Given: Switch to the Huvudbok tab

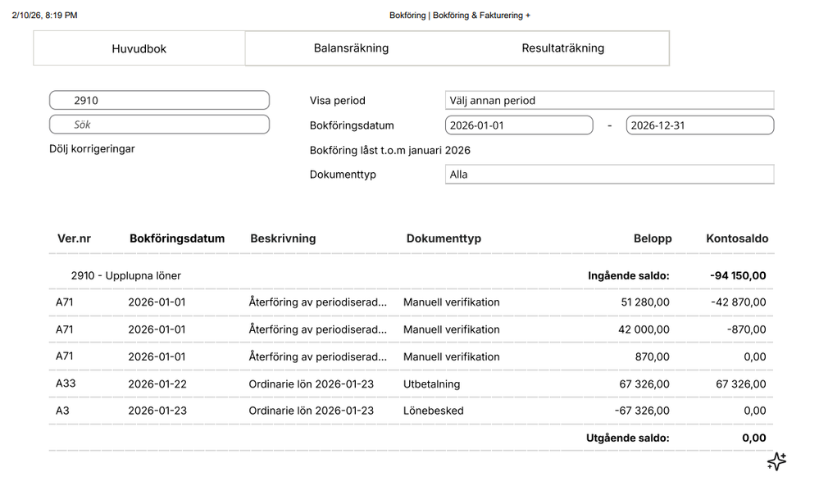Looking at the screenshot, I should pos(139,48).
